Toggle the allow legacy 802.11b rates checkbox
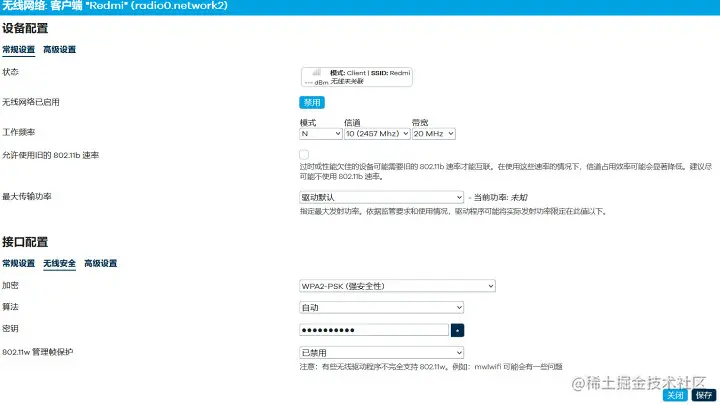The height and width of the screenshot is (405, 720). [x=304, y=155]
